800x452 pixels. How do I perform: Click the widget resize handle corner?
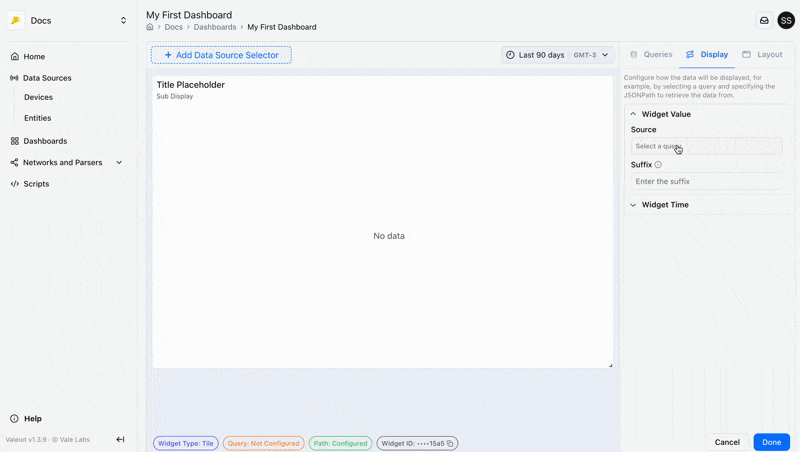[x=610, y=365]
